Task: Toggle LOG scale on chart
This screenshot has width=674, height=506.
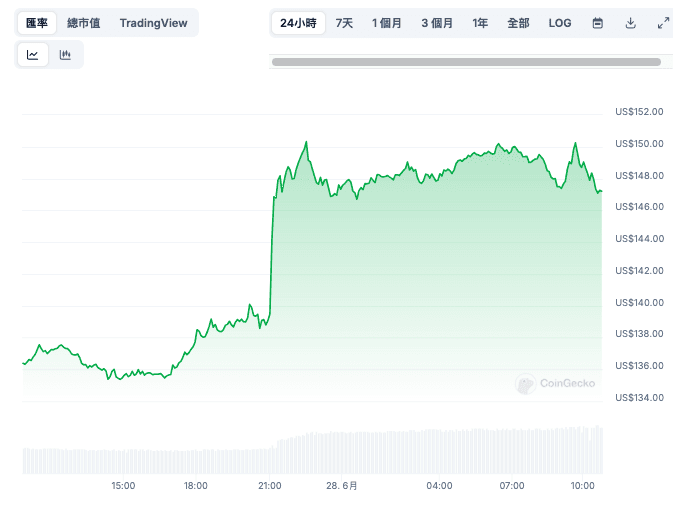Action: pyautogui.click(x=560, y=23)
